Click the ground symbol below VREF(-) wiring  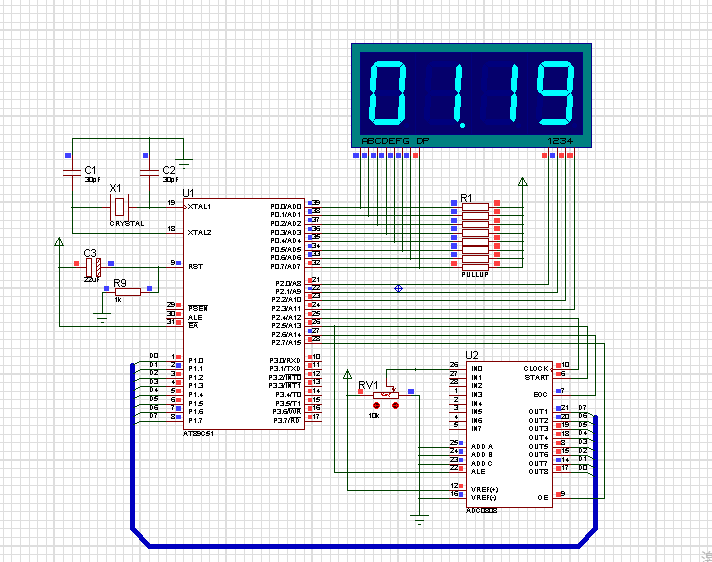419,520
